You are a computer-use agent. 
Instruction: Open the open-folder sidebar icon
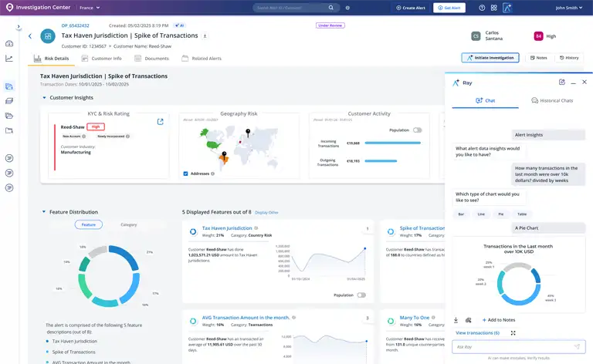coord(9,116)
